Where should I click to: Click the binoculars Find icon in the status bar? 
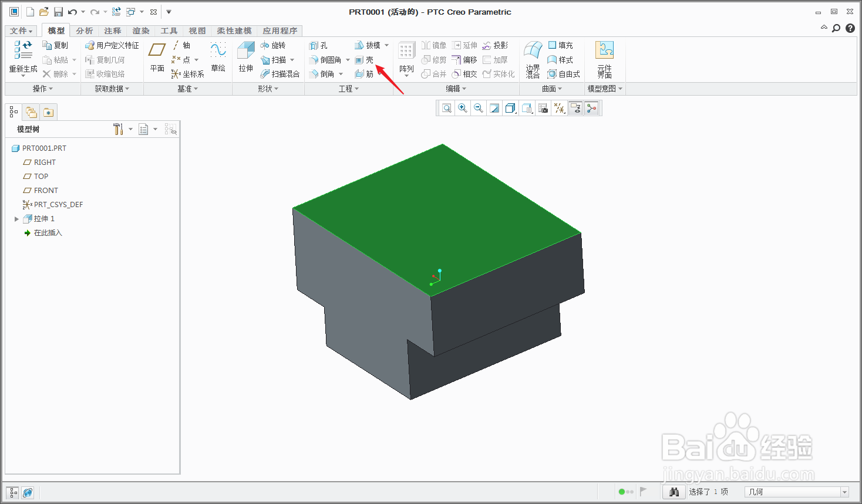[674, 492]
